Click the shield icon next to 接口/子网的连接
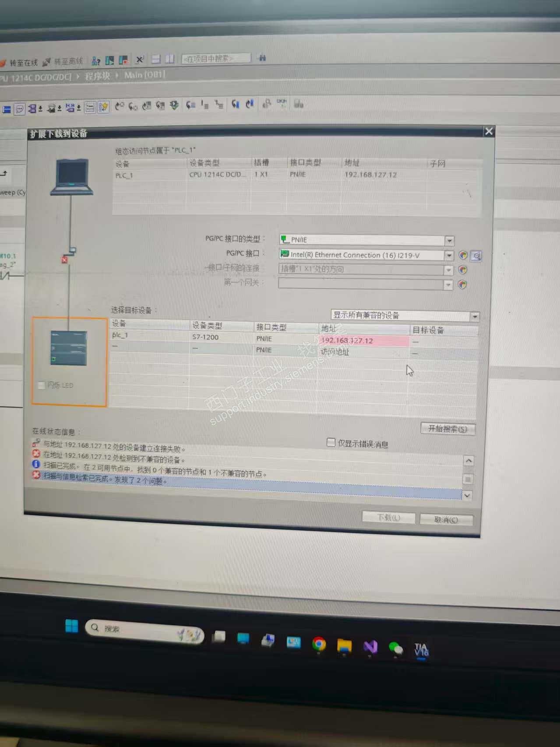 pyautogui.click(x=462, y=270)
